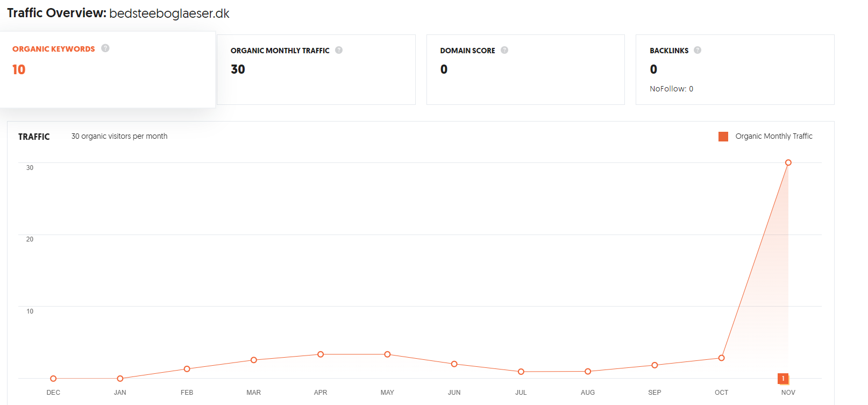Select the Organic Monthly Traffic card
Screen dimensions: 868x405
(x=316, y=70)
